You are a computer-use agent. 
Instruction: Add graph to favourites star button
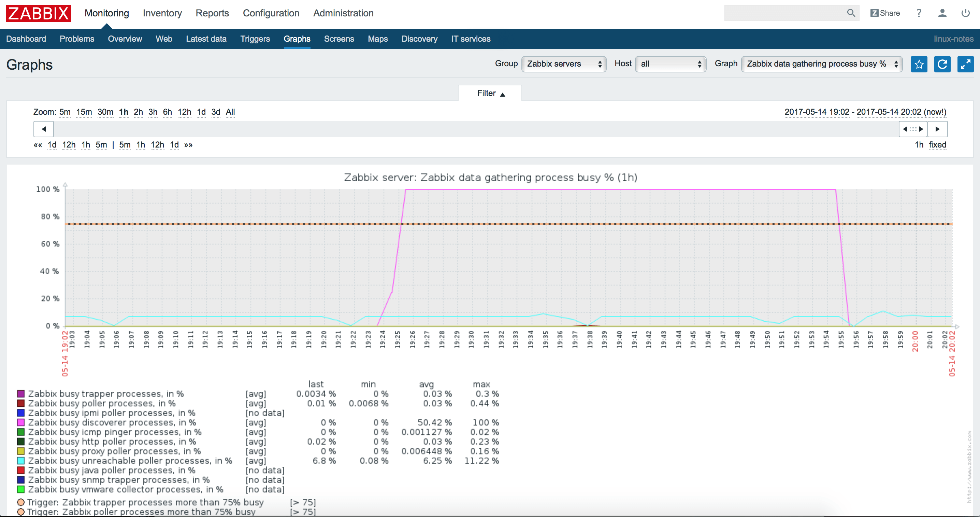coord(919,64)
